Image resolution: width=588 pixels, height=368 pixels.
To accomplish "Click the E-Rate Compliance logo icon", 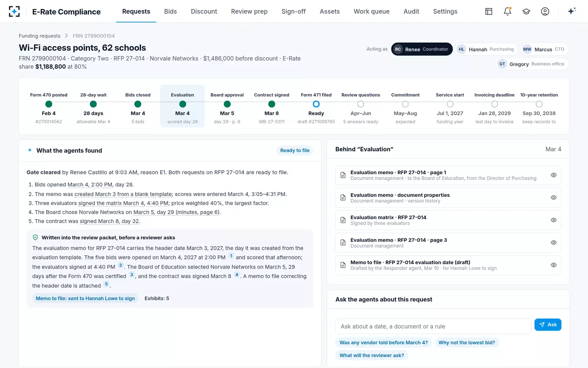I will tap(14, 11).
